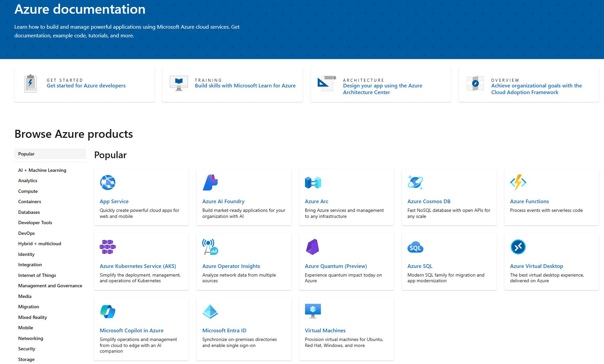Select the Containers category
Image resolution: width=604 pixels, height=364 pixels.
pos(30,202)
